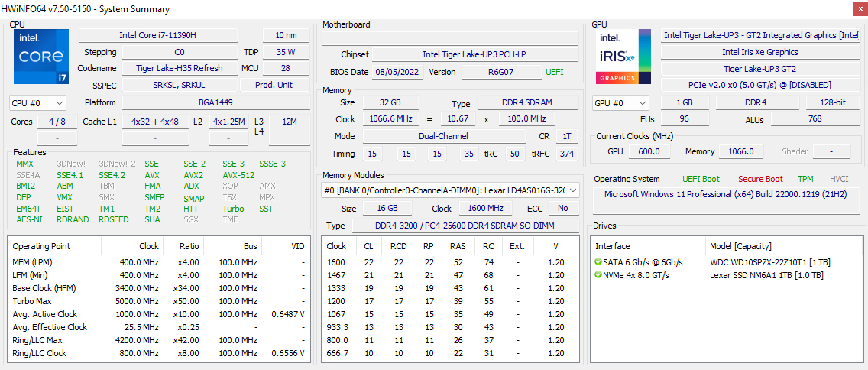Click the Prod. Unit field
This screenshot has width=868, height=370.
tap(274, 86)
